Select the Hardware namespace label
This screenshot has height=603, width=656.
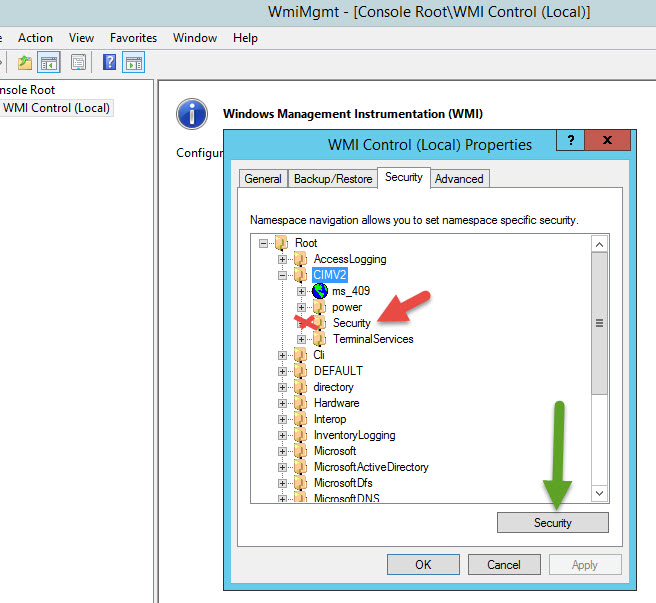[336, 403]
